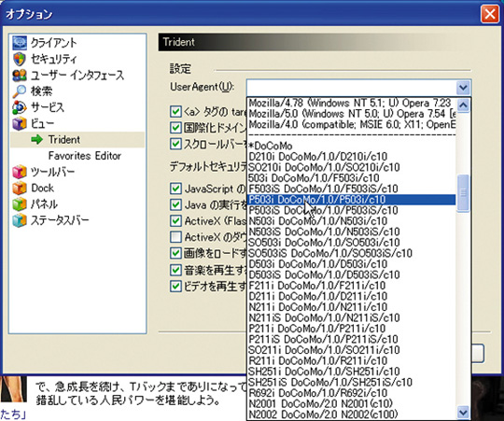Select Favorites Editor in the tree
Viewport: 504px width, 421px height.
click(85, 156)
